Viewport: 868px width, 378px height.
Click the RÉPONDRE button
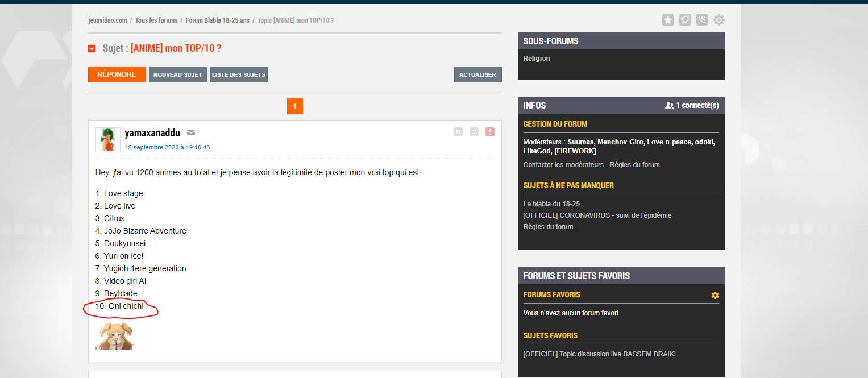[x=117, y=74]
